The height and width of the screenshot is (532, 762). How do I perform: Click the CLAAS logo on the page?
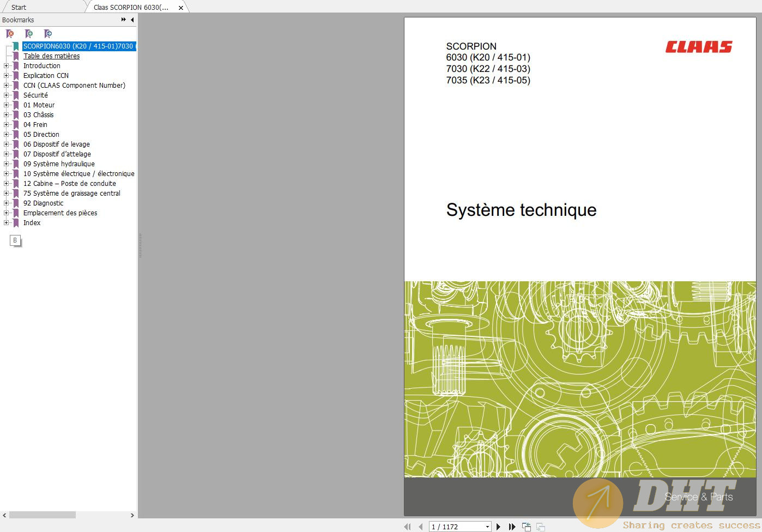pos(699,47)
